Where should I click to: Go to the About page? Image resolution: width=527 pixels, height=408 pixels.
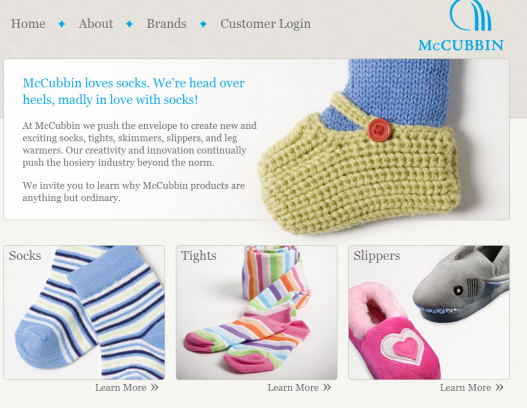96,24
